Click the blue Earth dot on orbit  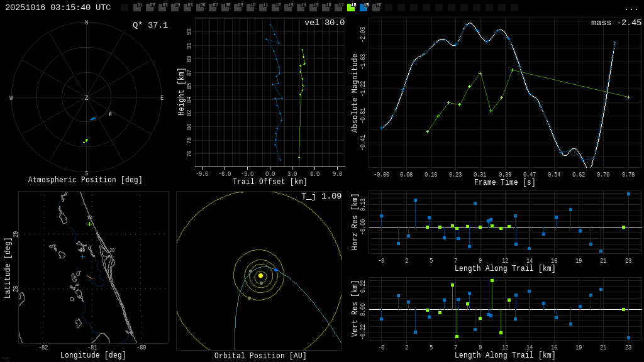point(275,270)
